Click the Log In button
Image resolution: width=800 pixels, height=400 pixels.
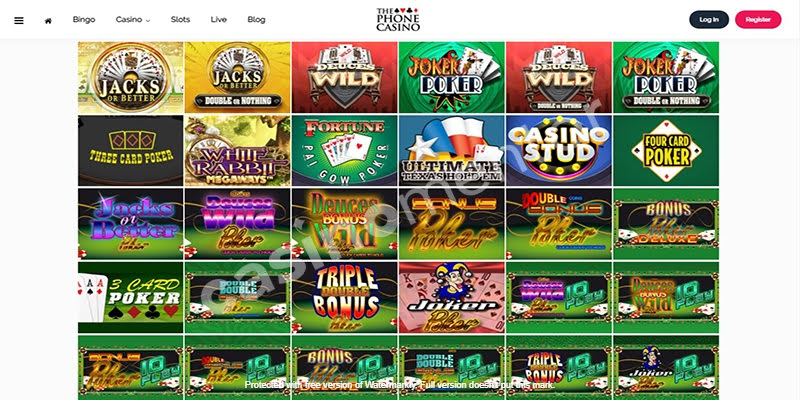tap(709, 19)
